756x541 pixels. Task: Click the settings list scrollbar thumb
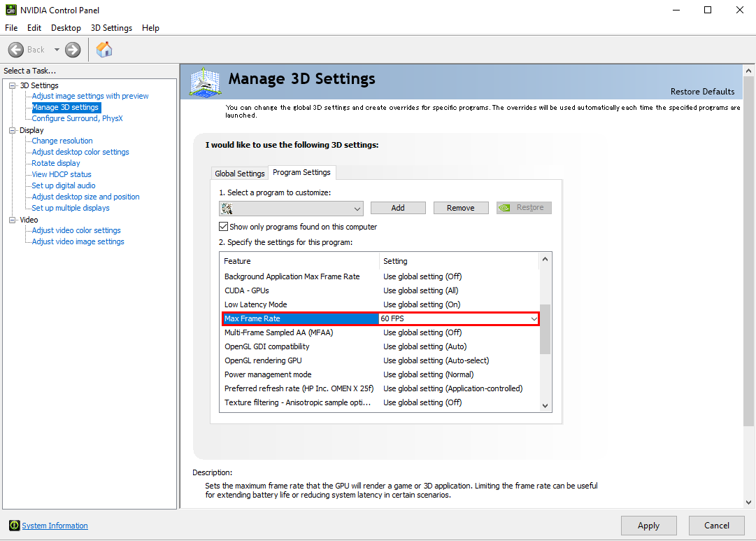(x=545, y=329)
